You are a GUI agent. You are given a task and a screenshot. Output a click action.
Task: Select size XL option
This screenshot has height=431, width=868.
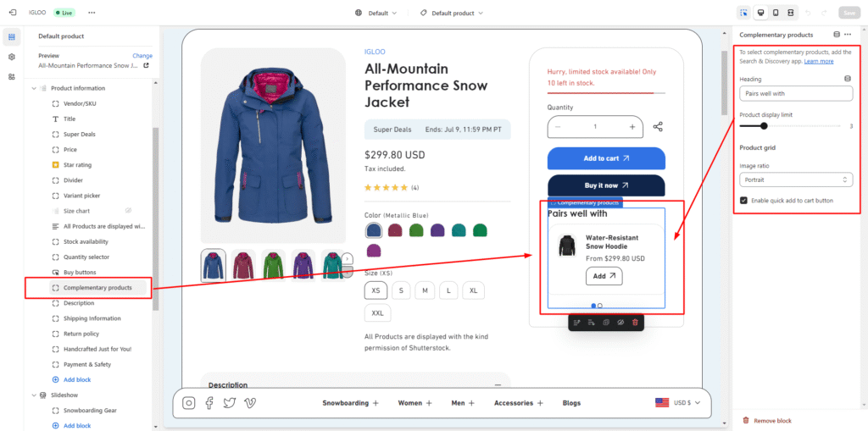tap(473, 290)
